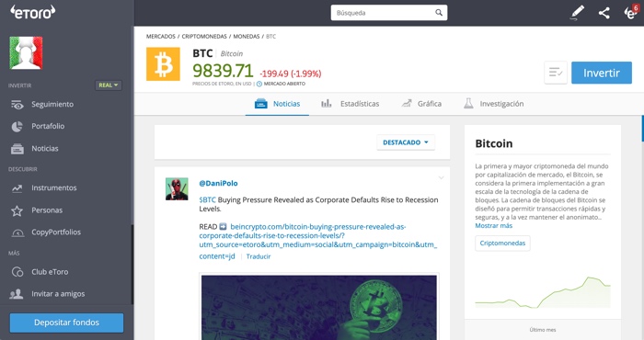Click the 9839.71 price value
The width and height of the screenshot is (644, 340).
[223, 71]
